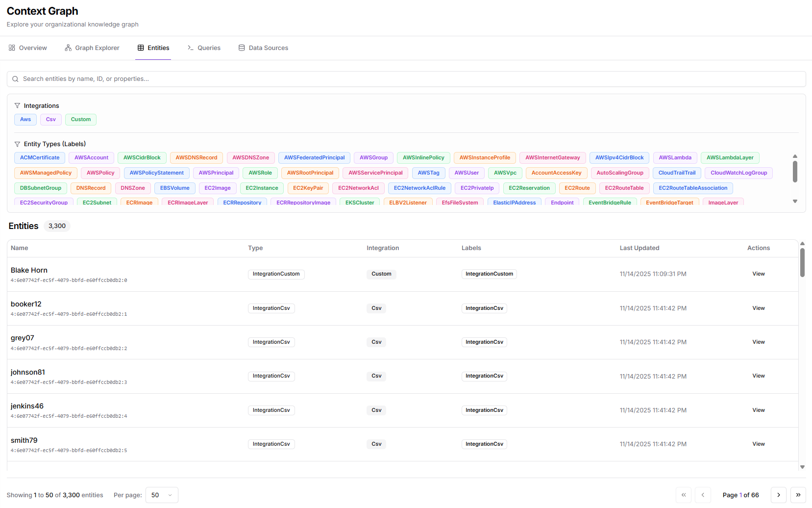
Task: Switch to the Entities tab
Action: point(158,48)
